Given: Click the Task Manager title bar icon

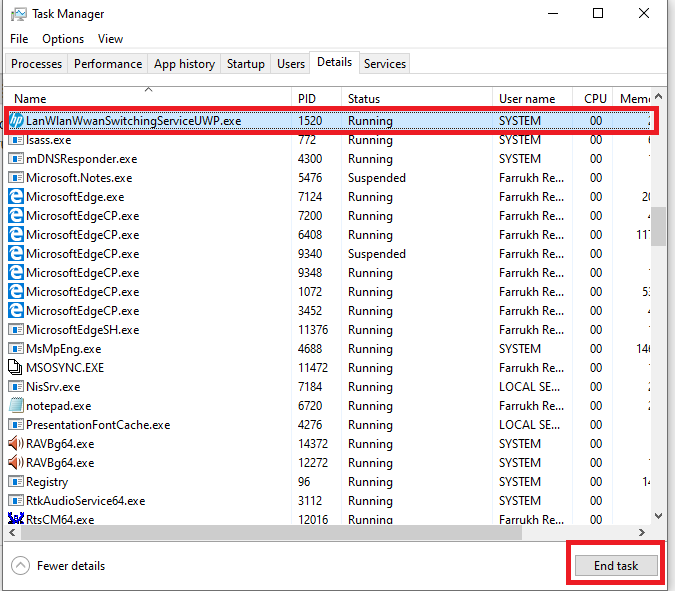Looking at the screenshot, I should coord(19,14).
